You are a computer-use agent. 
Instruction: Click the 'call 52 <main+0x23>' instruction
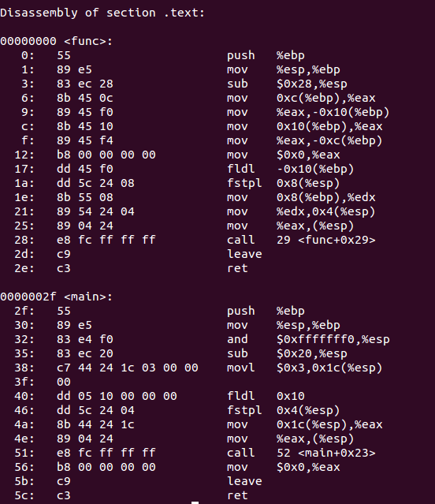click(x=301, y=453)
